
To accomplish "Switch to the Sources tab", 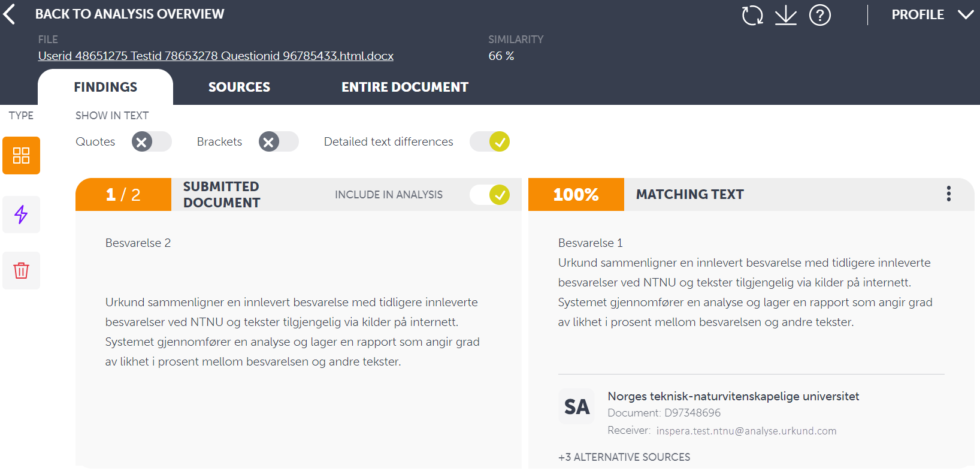I will [239, 87].
